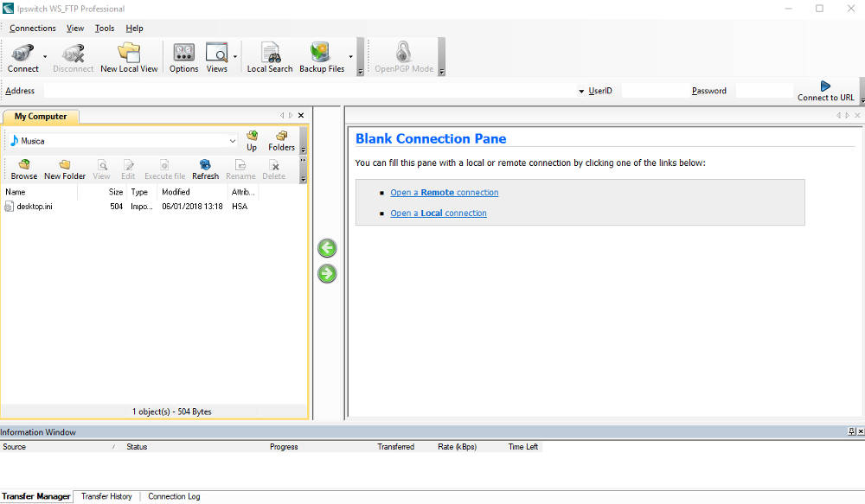Click the Views toolbar icon
Screen dimensions: 865x504
pyautogui.click(x=216, y=58)
